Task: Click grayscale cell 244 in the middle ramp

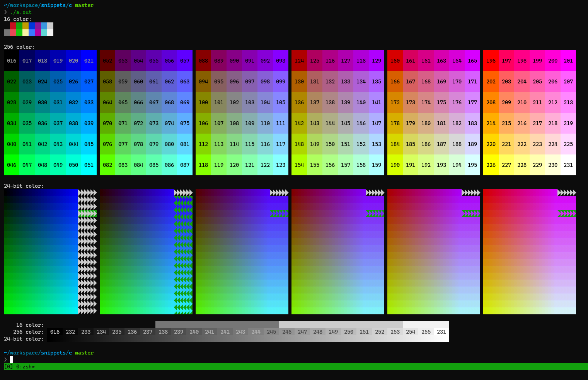Action: 256,332
